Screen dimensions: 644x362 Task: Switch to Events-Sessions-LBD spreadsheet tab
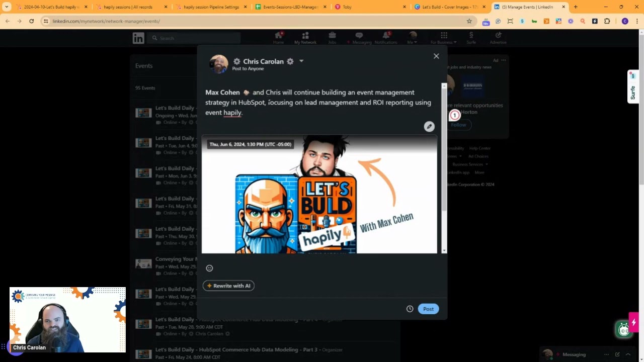pos(290,7)
